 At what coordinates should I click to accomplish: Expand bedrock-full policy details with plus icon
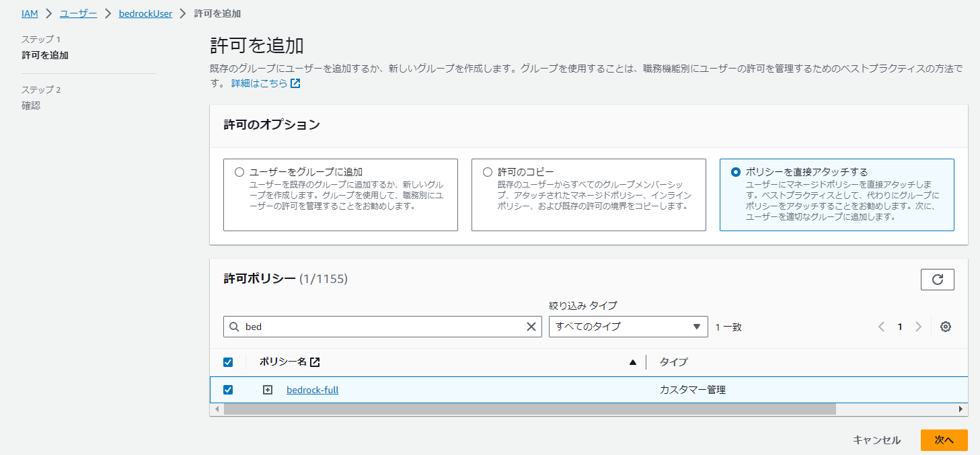pyautogui.click(x=268, y=390)
